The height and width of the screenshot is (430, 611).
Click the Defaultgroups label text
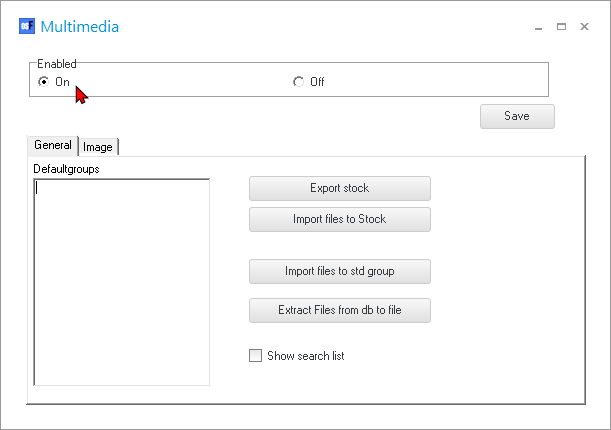[66, 169]
